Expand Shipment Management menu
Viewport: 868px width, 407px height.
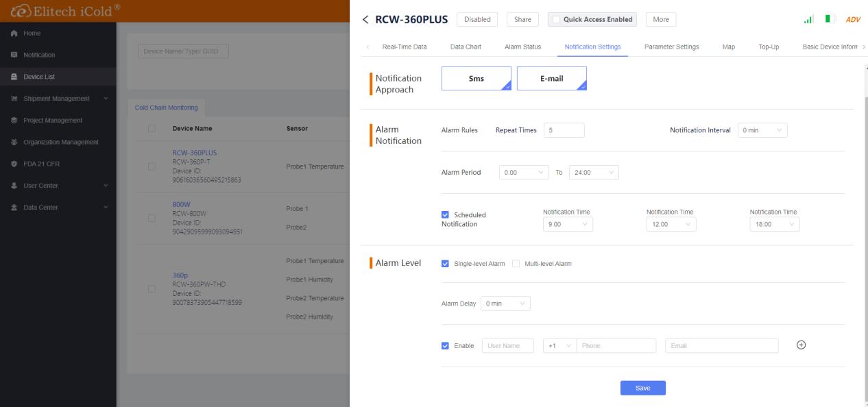tap(58, 98)
